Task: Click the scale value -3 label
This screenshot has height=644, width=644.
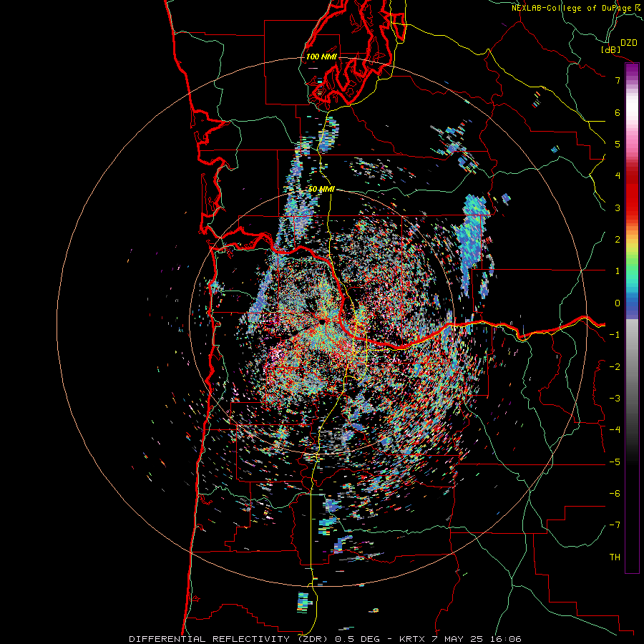Action: (x=615, y=399)
